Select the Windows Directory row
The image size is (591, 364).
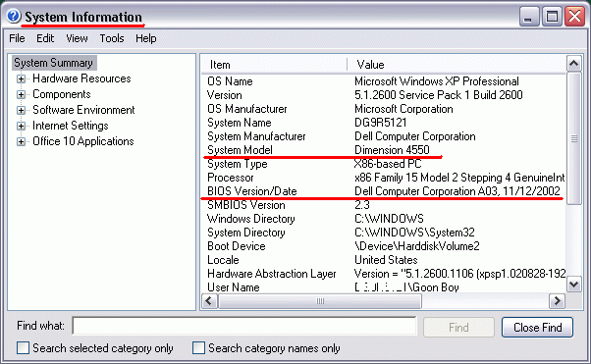[384, 219]
